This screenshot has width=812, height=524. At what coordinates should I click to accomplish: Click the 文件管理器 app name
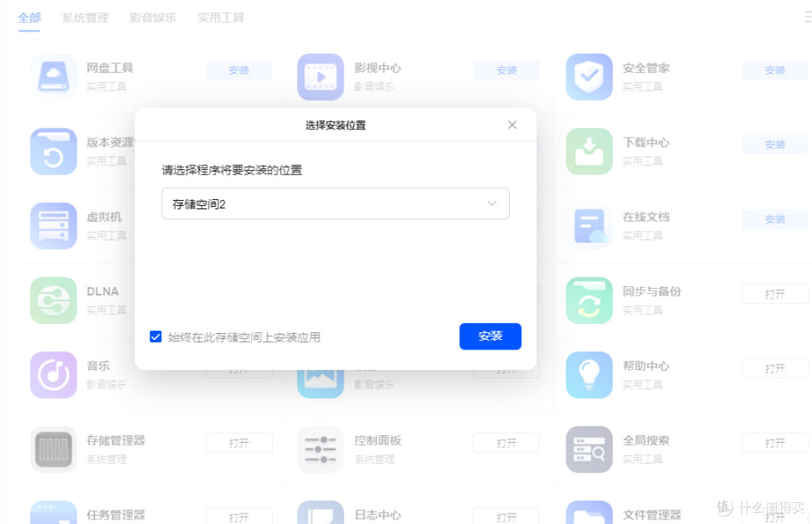[x=651, y=515]
